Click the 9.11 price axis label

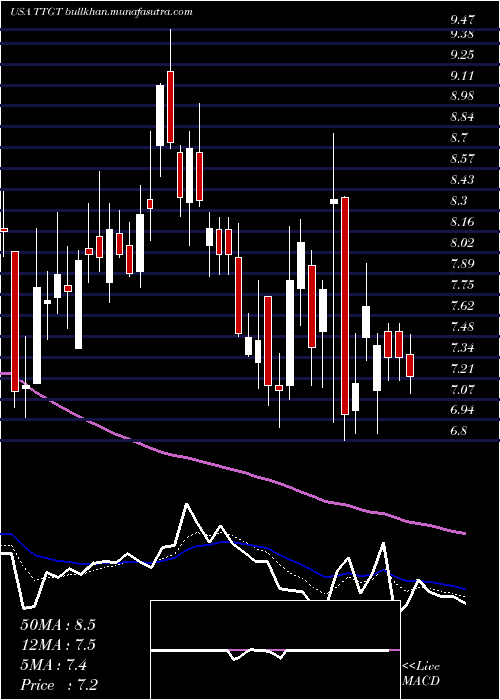point(462,75)
